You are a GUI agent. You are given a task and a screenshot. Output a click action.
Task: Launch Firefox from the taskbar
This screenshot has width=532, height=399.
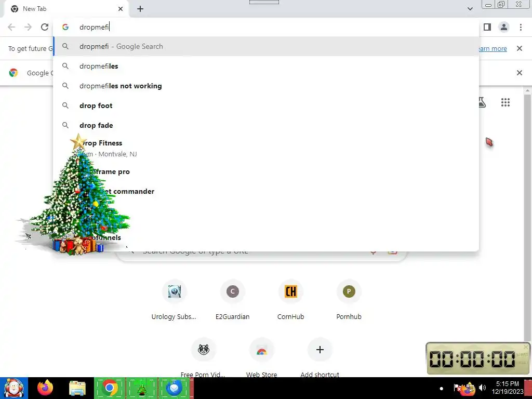pyautogui.click(x=45, y=388)
